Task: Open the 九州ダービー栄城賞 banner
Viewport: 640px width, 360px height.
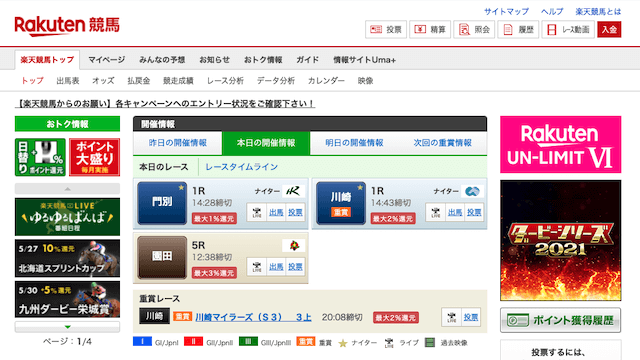Action: click(x=67, y=299)
